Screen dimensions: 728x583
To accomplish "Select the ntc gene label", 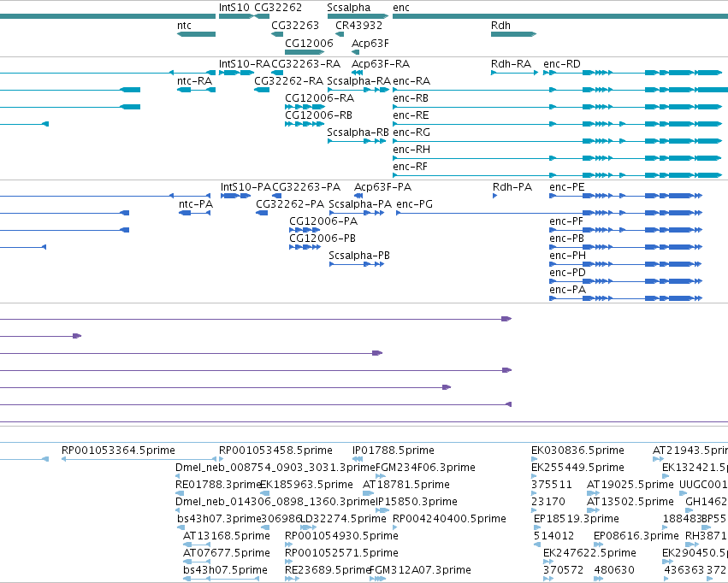I will [x=184, y=26].
